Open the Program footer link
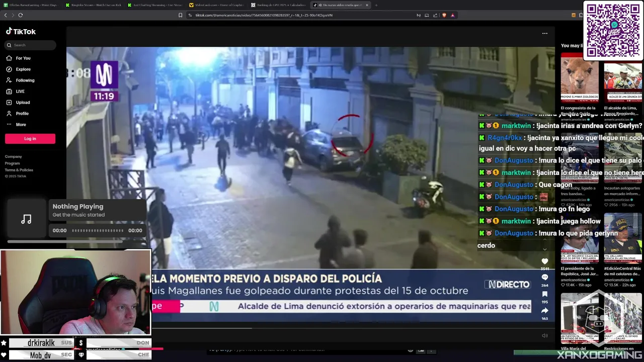Viewport: 644px width, 362px height. (13, 163)
